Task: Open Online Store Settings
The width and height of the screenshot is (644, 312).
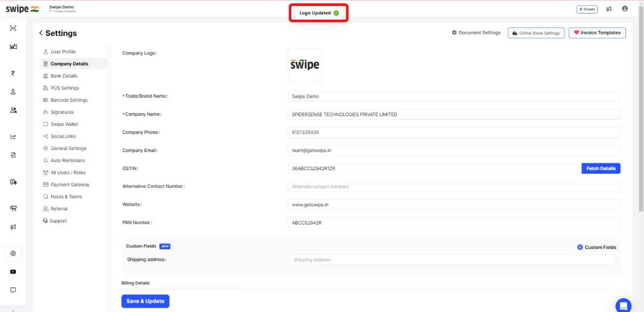Action: click(x=536, y=33)
